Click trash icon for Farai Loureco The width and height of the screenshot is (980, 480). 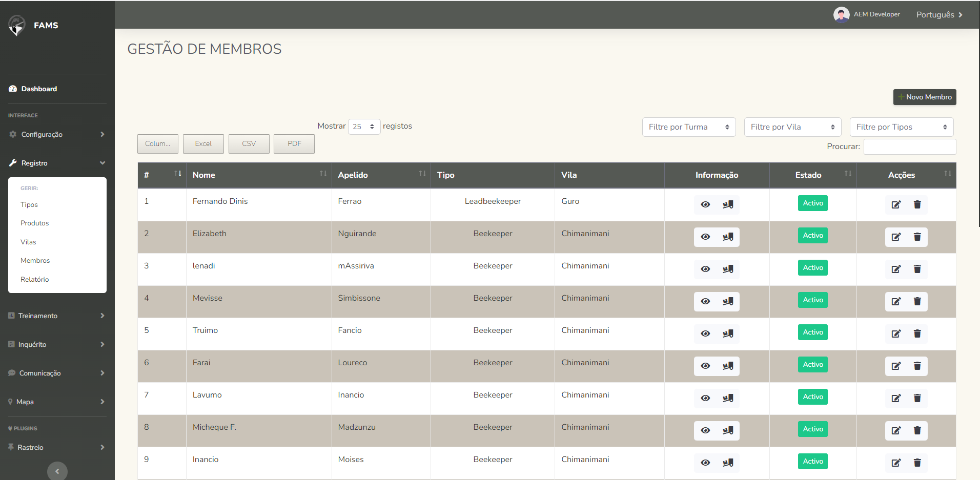point(917,366)
